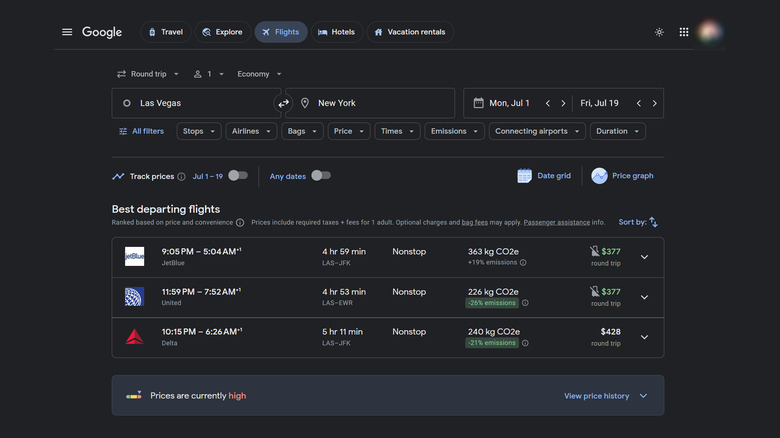780x438 pixels.
Task: Open the Round trip dropdown
Action: coord(148,74)
